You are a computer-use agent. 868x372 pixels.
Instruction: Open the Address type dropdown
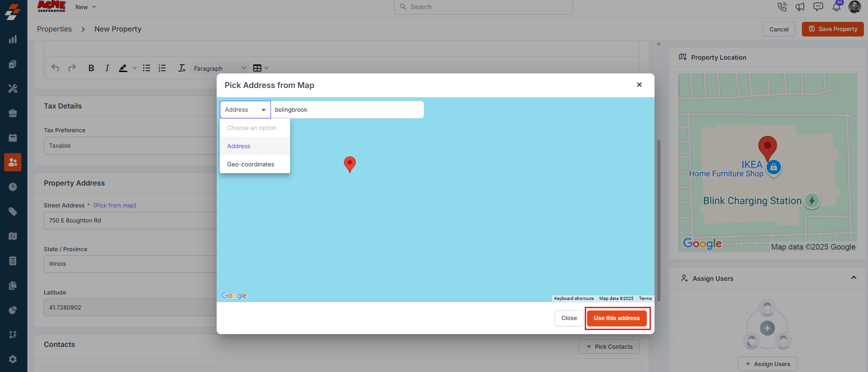(245, 110)
